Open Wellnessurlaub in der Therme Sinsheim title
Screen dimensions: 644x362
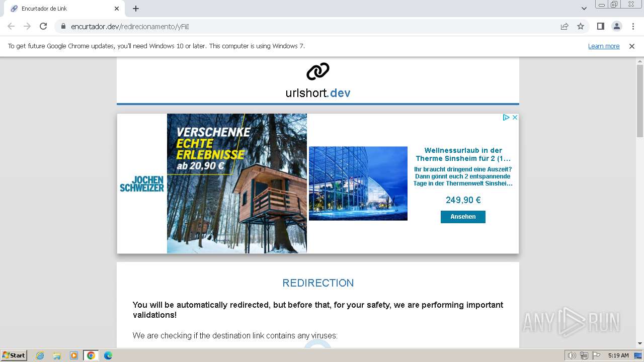click(x=463, y=154)
